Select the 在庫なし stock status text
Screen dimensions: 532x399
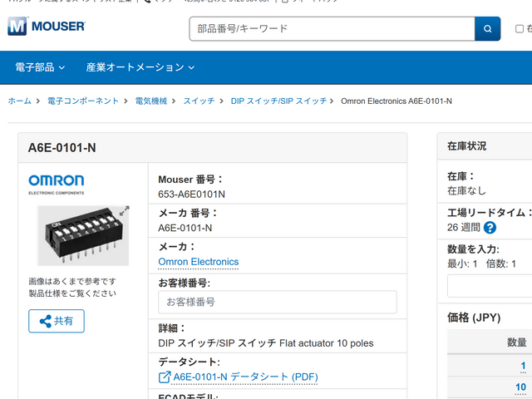tap(466, 191)
